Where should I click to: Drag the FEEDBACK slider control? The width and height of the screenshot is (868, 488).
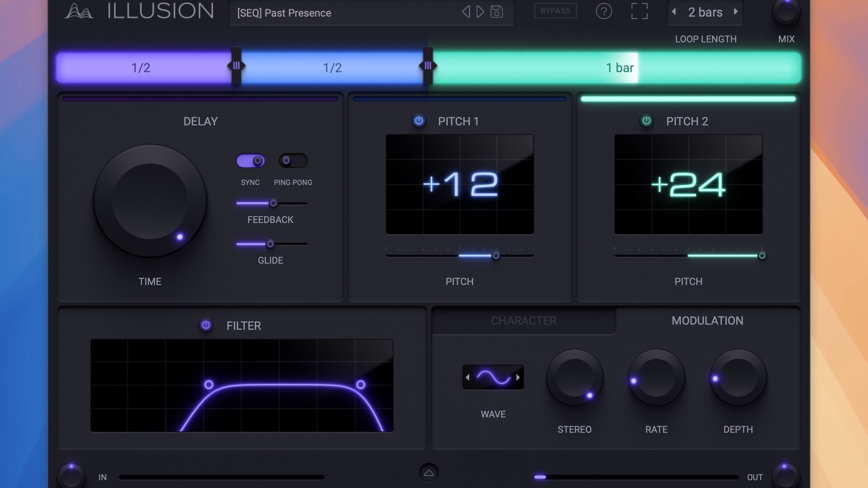coord(273,203)
